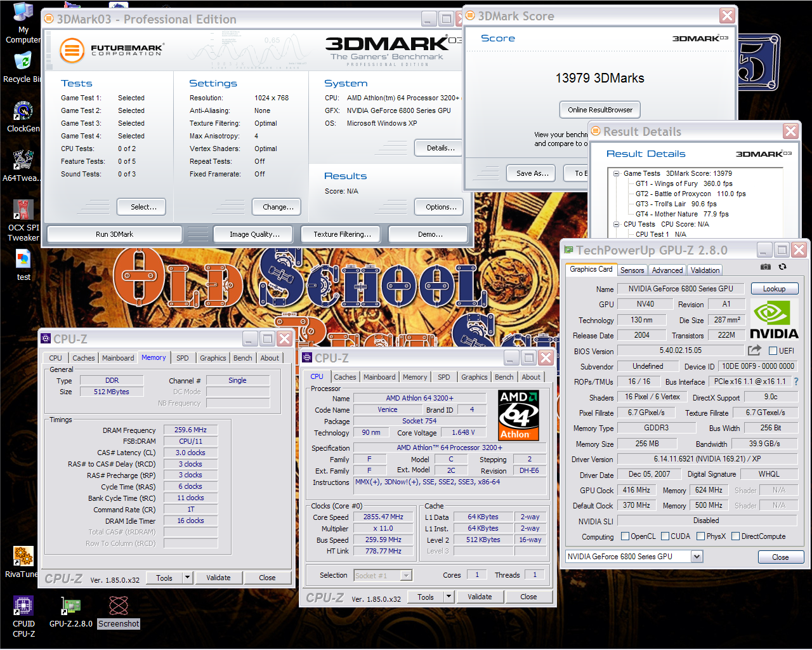This screenshot has width=812, height=650.
Task: Click the AMD Athlon 64 logo in CPU-Z
Action: [518, 416]
